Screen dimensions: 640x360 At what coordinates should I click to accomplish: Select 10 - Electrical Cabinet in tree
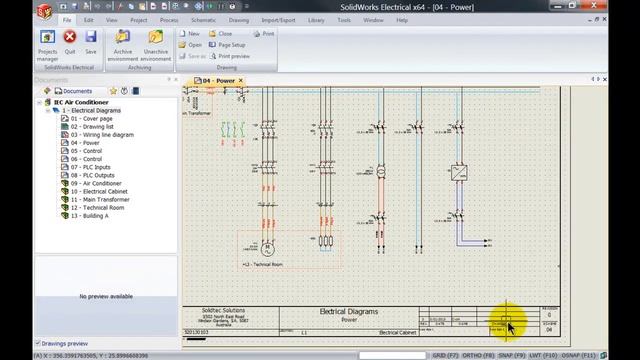tap(99, 191)
